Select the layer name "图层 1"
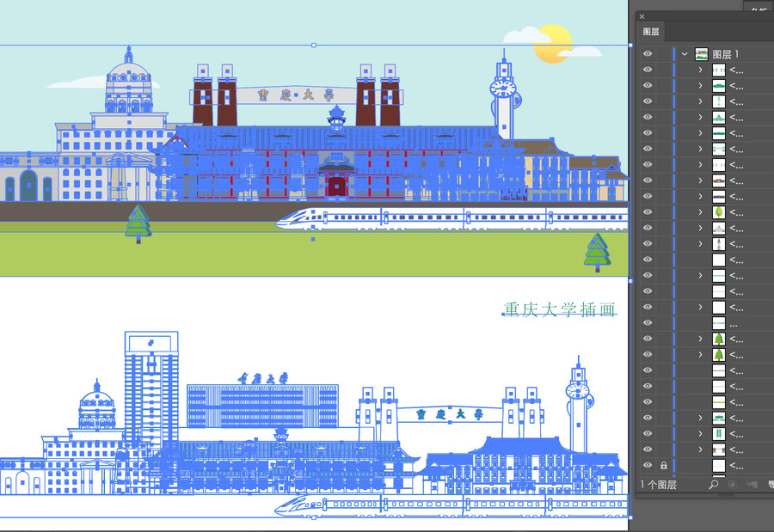 tap(726, 54)
